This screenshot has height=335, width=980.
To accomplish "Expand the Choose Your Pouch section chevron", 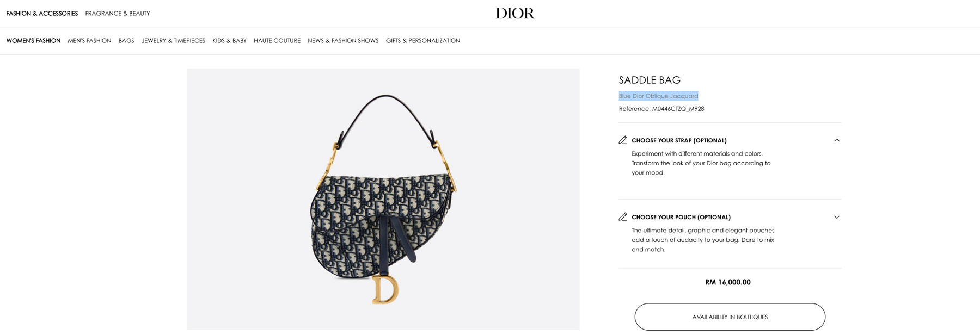I will coord(837,217).
